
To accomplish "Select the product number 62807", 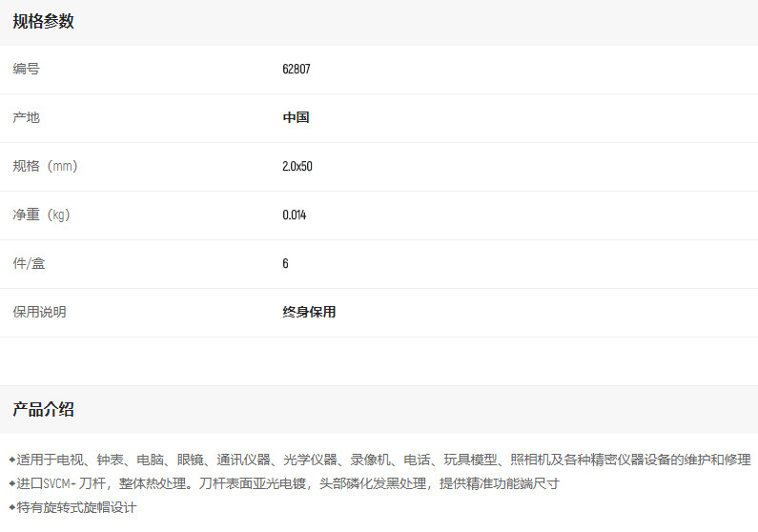I will [297, 69].
